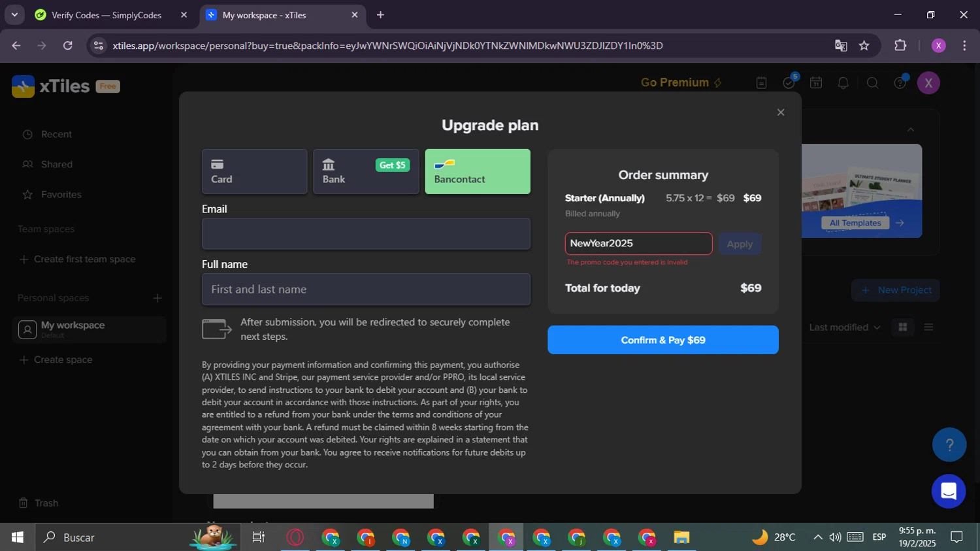Click the NewYear2025 promo code field
This screenshot has width=980, height=551.
638,243
